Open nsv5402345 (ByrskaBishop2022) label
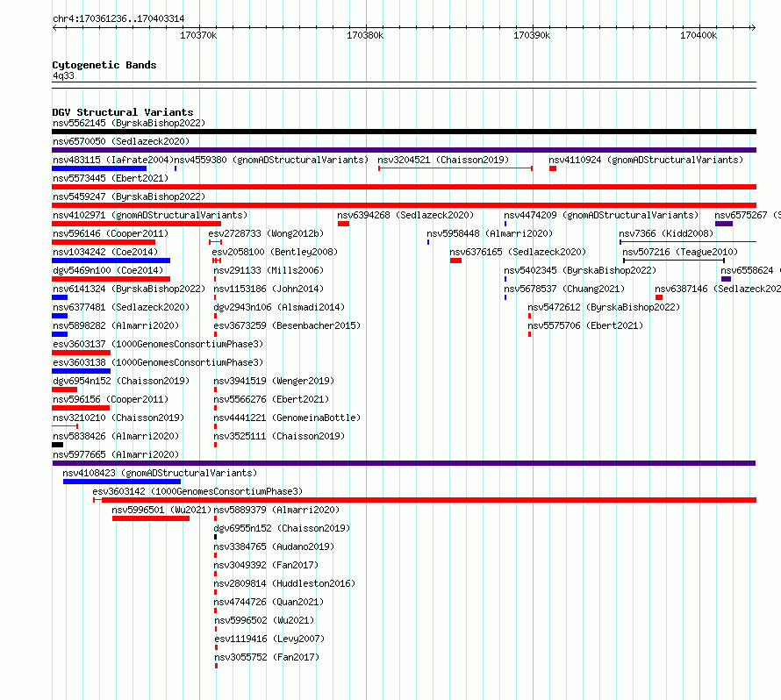This screenshot has width=781, height=700. tap(580, 270)
